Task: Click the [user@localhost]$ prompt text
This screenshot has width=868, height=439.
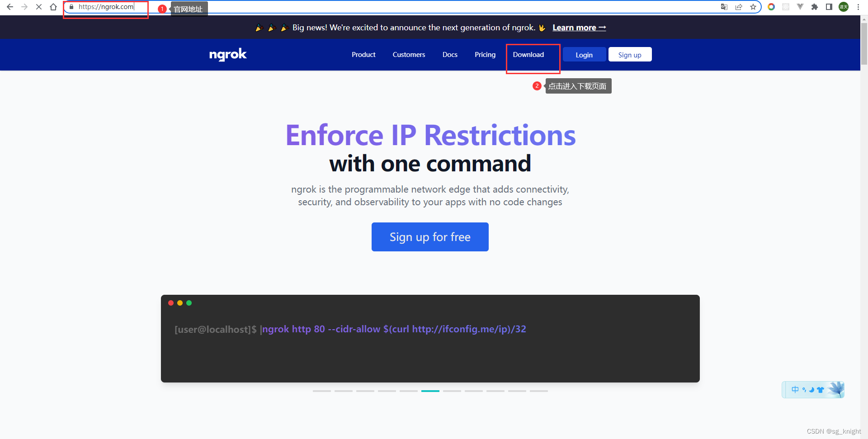Action: [x=215, y=329]
